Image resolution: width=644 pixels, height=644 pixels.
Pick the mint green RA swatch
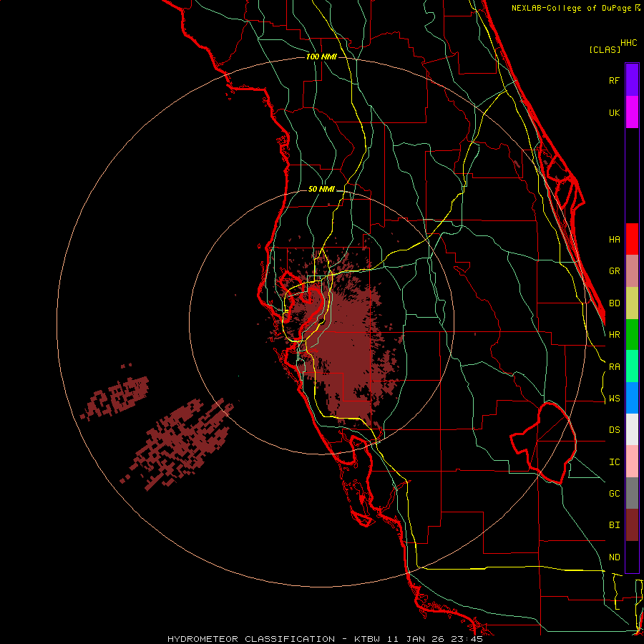tap(632, 366)
